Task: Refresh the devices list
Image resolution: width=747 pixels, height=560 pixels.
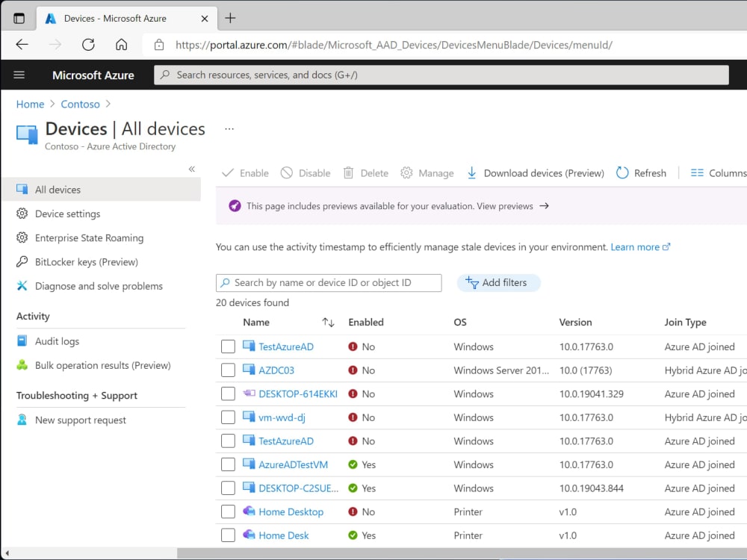Action: [x=641, y=172]
